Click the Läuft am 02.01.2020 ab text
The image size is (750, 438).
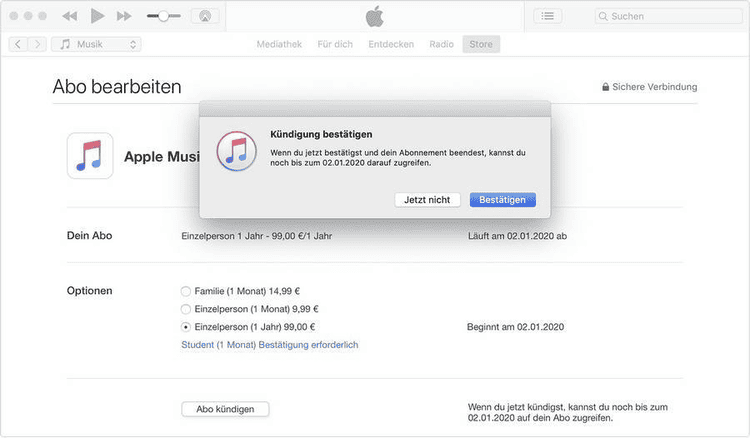coord(517,236)
